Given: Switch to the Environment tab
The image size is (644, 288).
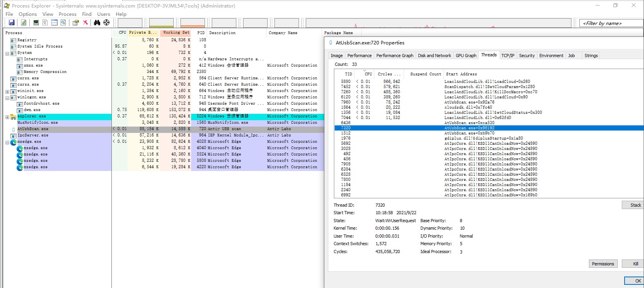Looking at the screenshot, I should coord(551,56).
